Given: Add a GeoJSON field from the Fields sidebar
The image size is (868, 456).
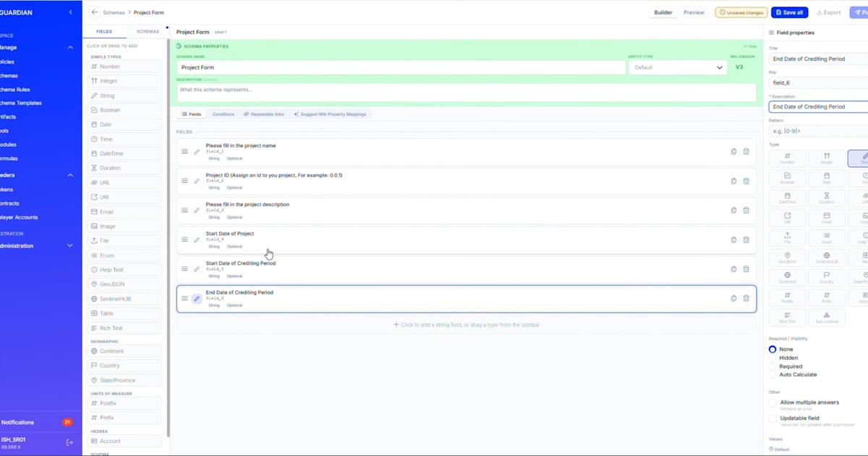Looking at the screenshot, I should tap(124, 284).
